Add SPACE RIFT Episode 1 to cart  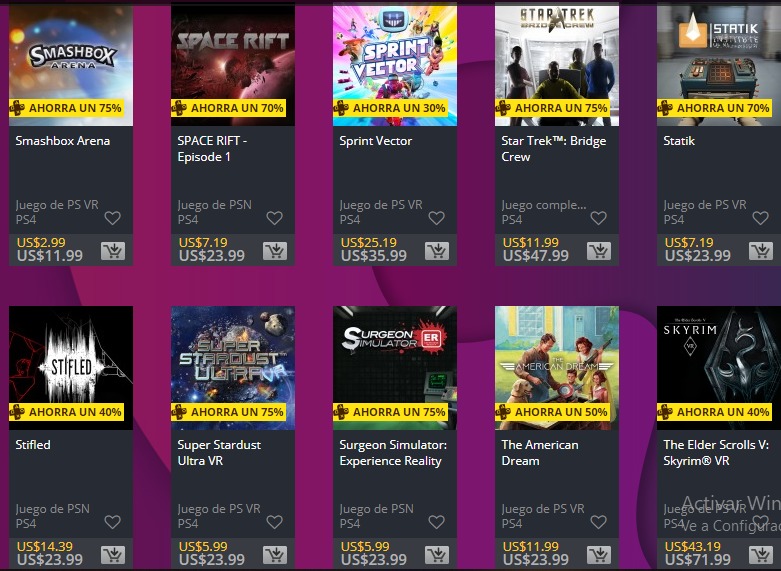point(275,251)
